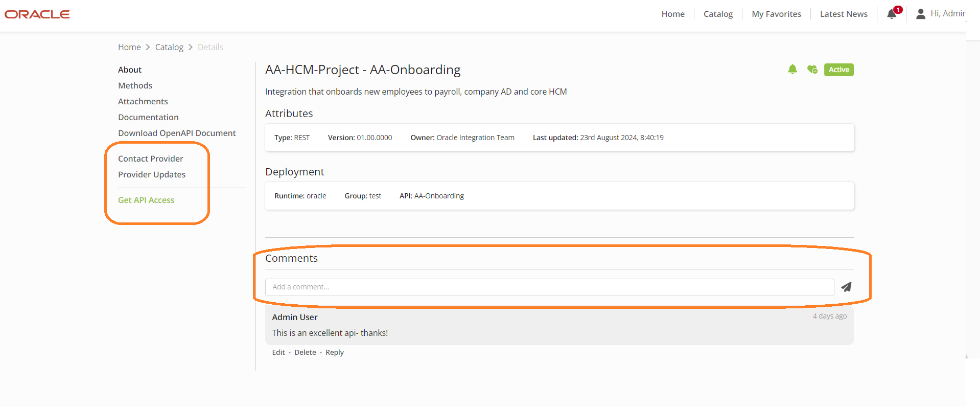Click Version: 01.00.0000 text
Viewport: 980px width, 407px height.
click(360, 138)
